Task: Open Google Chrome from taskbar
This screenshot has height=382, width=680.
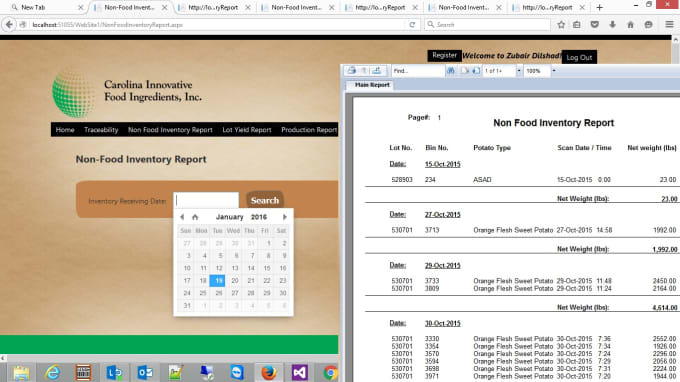Action: tap(330, 372)
